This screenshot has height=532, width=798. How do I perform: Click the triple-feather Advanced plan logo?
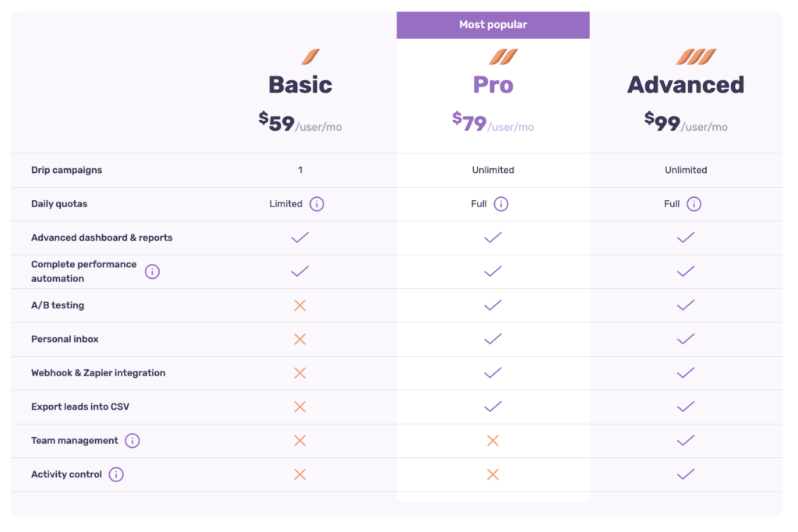click(x=696, y=56)
